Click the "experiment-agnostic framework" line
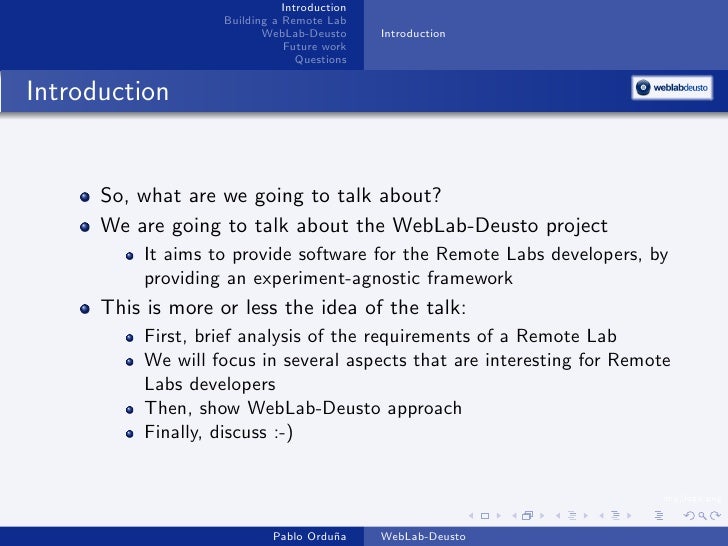Viewport: 728px width, 546px height. 329,279
